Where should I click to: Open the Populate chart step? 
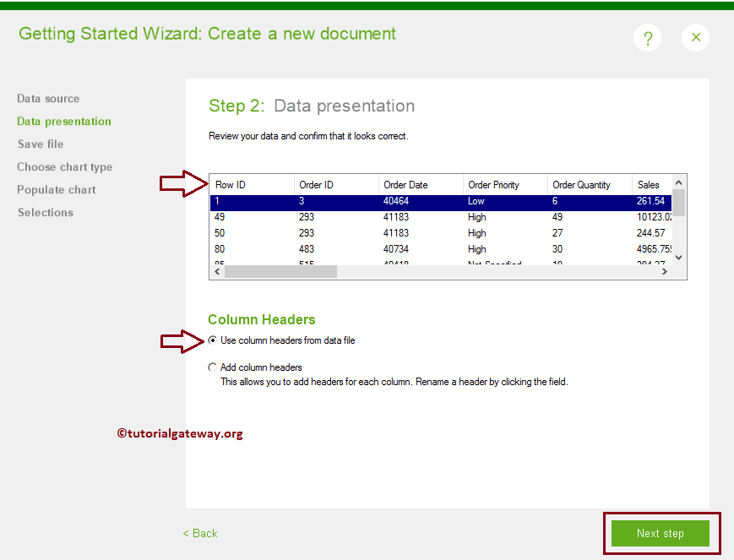(56, 189)
